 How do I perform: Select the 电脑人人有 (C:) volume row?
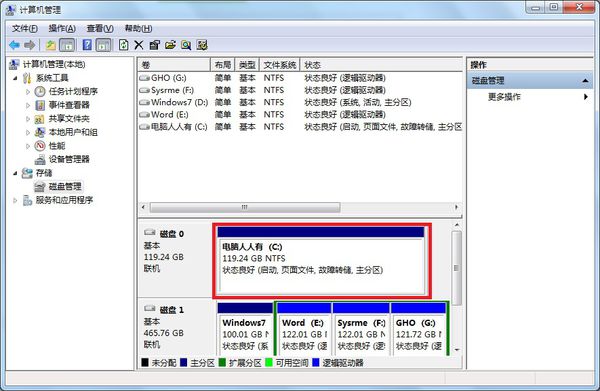pos(300,127)
